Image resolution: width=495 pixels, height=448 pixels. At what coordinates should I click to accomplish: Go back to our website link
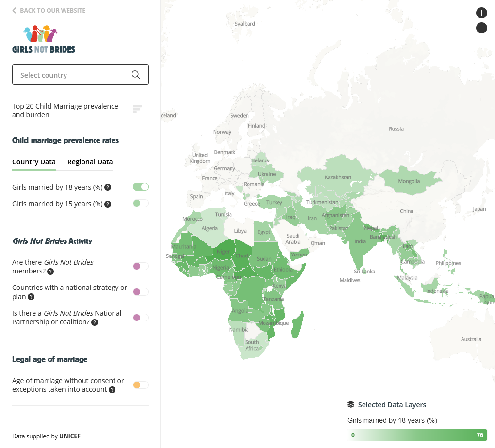(49, 10)
